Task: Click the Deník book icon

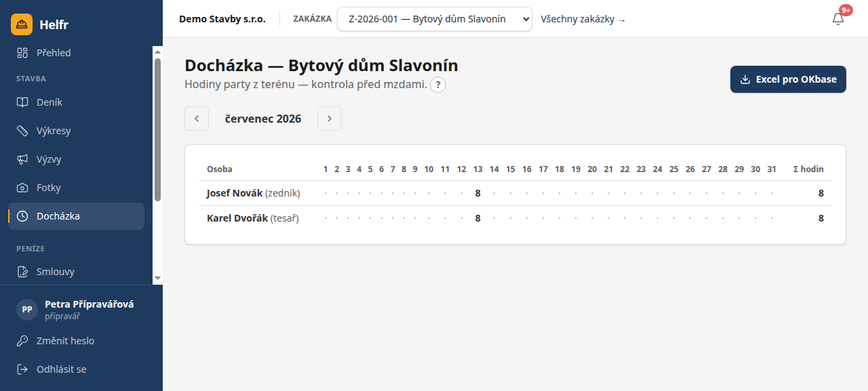Action: point(22,102)
